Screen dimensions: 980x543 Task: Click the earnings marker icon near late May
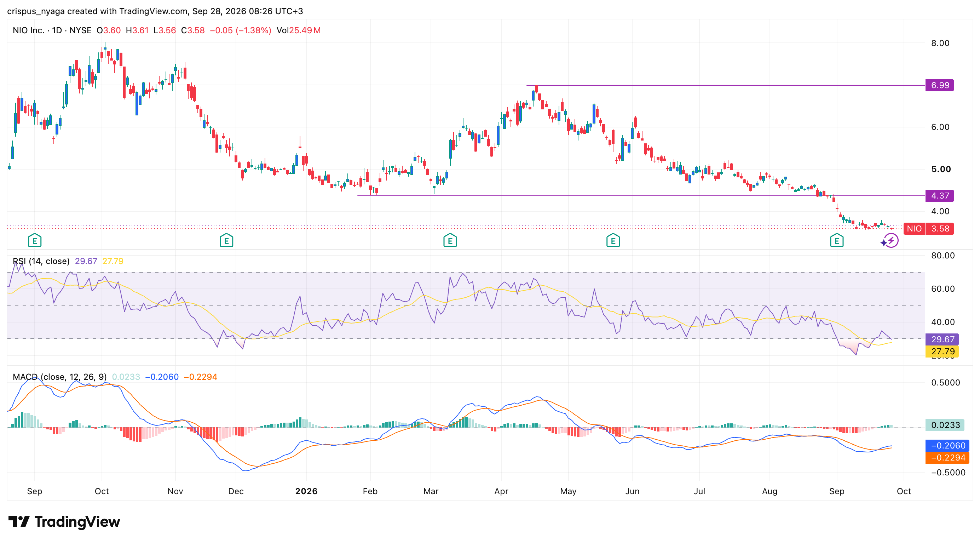613,240
